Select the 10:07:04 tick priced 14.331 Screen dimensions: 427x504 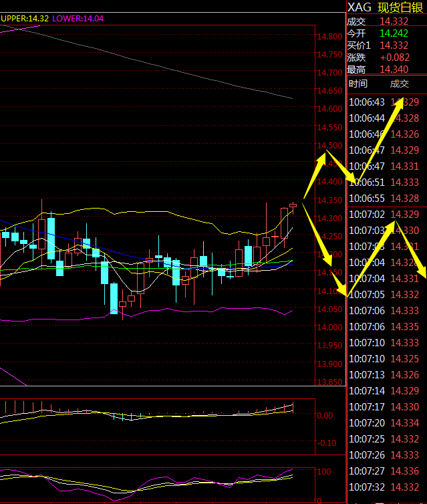coord(384,279)
